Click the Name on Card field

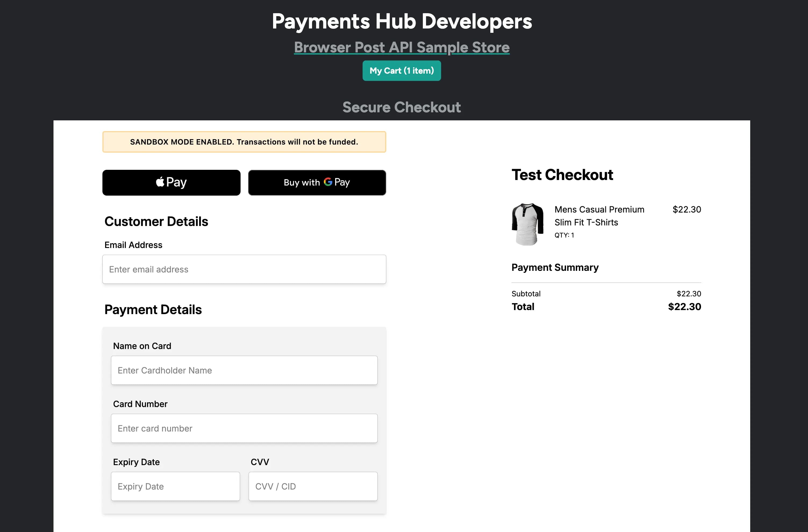244,370
